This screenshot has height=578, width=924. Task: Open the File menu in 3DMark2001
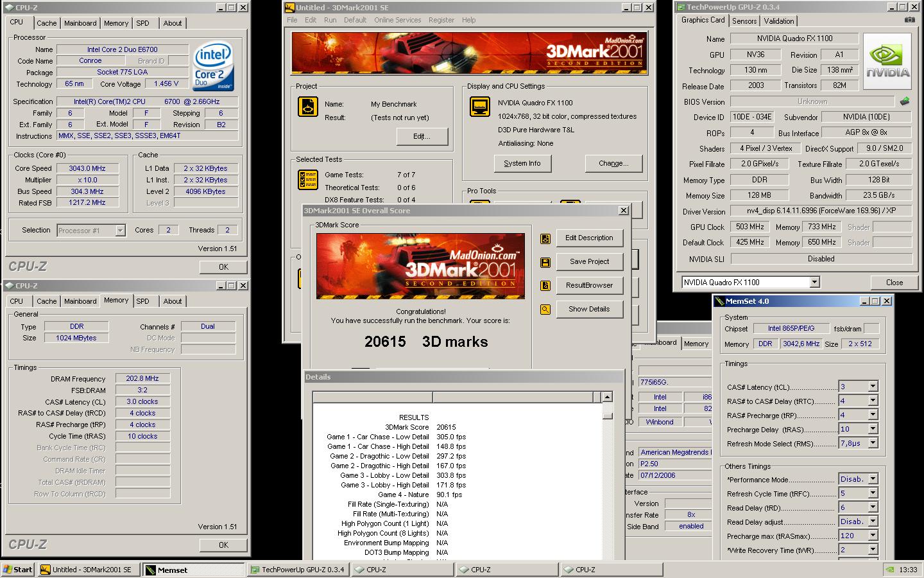[x=292, y=20]
